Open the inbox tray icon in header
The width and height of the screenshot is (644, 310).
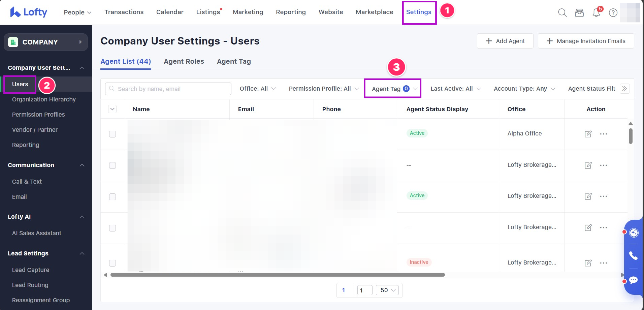click(x=579, y=13)
